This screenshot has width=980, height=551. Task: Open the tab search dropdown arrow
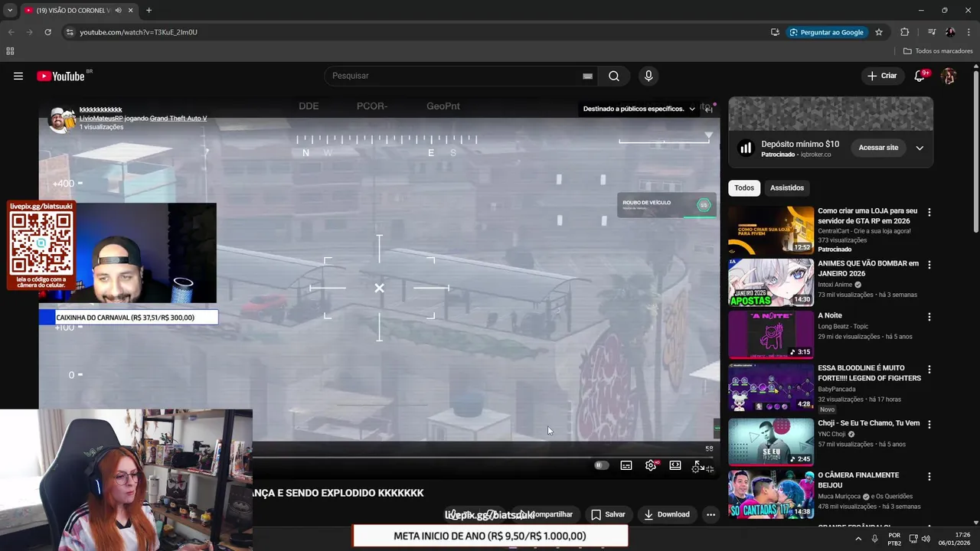pos(10,11)
